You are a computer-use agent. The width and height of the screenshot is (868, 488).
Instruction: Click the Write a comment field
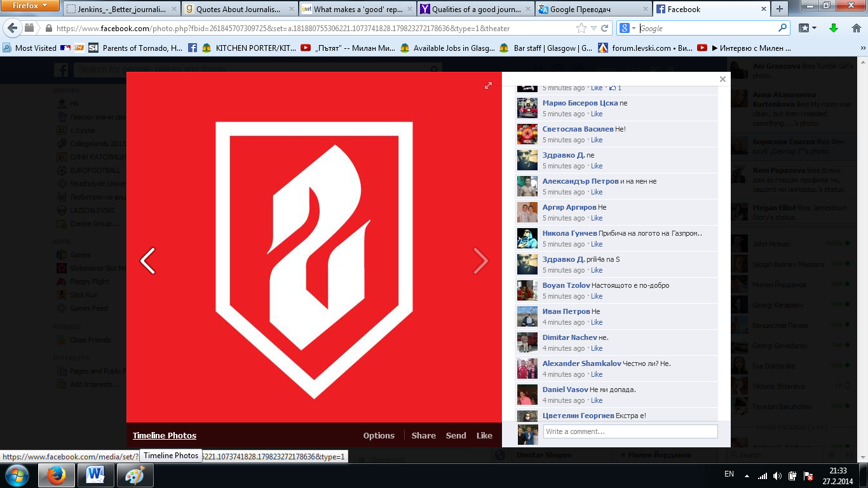point(630,431)
